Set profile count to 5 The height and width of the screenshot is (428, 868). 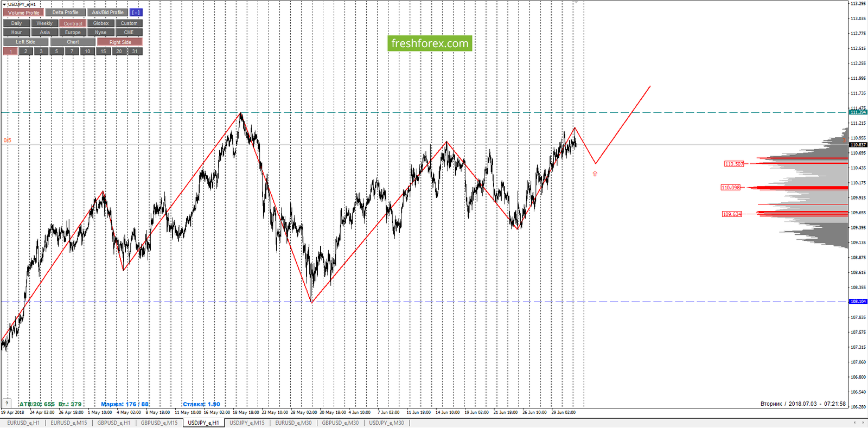click(56, 52)
